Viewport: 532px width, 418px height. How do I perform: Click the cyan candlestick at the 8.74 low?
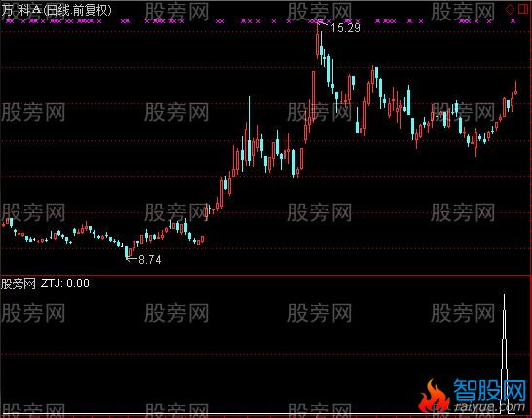tap(127, 252)
